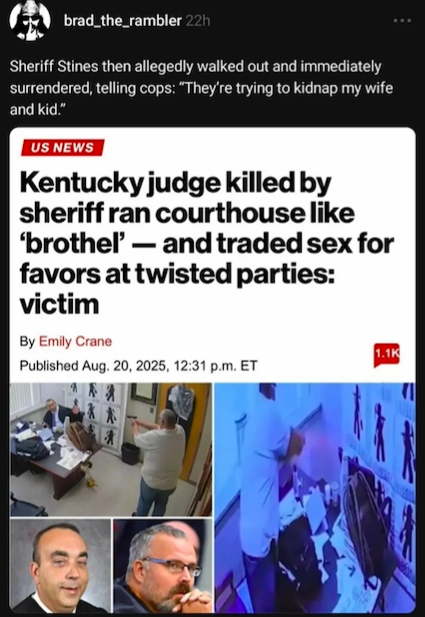
Task: Click the '12:31 p.m. ET' publish time
Action: pyautogui.click(x=215, y=366)
